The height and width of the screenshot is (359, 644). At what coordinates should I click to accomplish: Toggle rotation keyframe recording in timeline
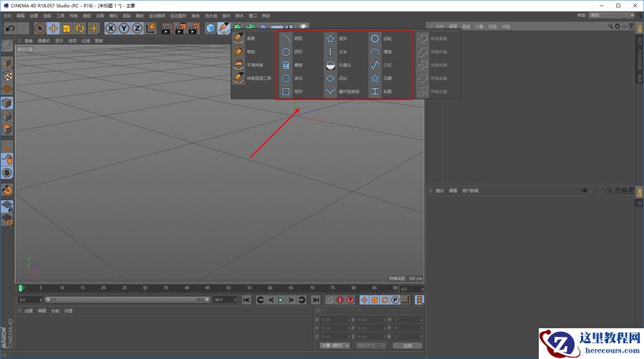click(x=385, y=300)
